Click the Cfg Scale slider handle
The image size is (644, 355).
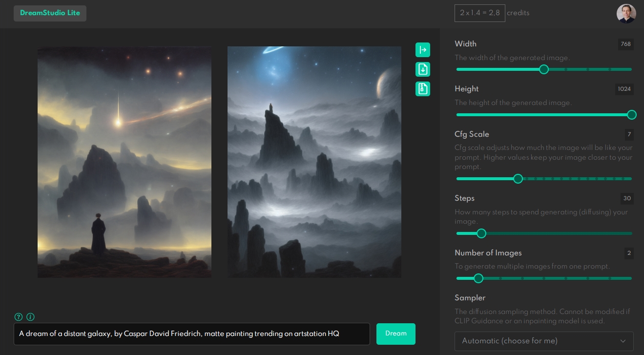518,179
